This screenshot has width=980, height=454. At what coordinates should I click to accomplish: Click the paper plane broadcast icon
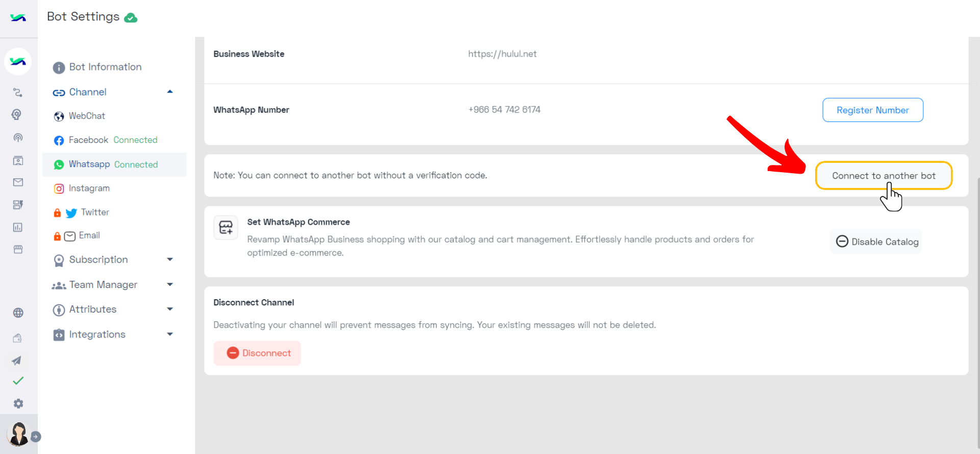click(x=17, y=361)
